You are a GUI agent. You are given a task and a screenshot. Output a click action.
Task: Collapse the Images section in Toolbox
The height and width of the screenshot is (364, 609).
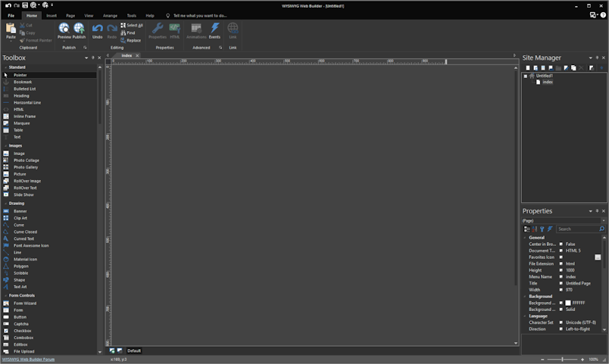coord(5,146)
